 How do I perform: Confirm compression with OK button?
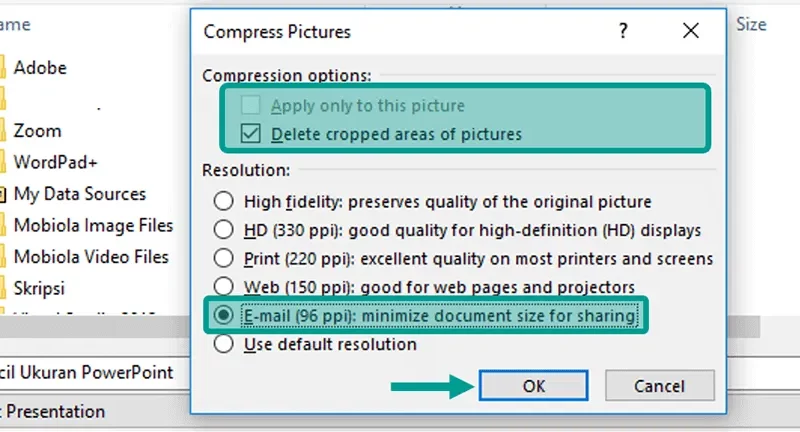click(x=534, y=386)
